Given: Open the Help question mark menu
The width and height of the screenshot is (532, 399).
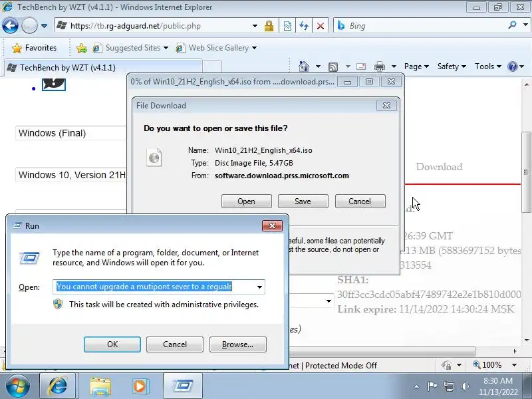Looking at the screenshot, I should coord(515,66).
